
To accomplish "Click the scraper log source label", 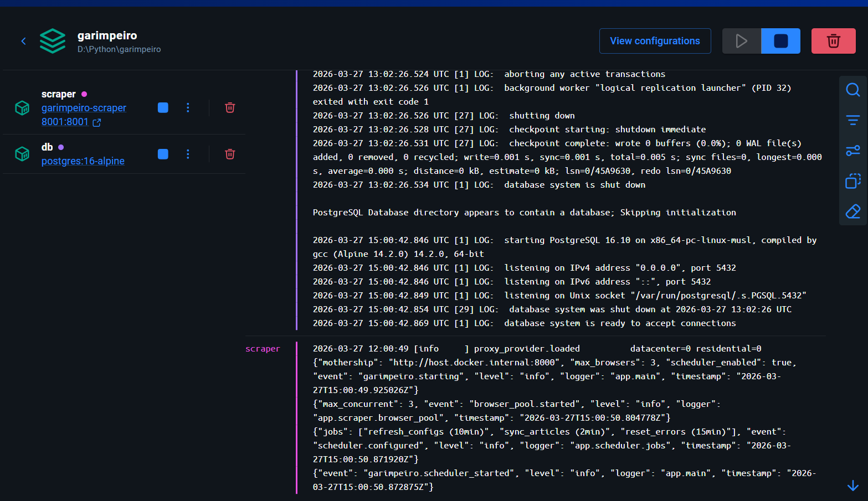I will 263,349.
